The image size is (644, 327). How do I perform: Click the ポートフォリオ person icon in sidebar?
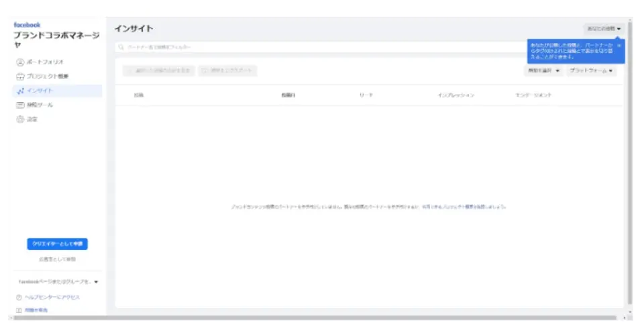pyautogui.click(x=20, y=62)
